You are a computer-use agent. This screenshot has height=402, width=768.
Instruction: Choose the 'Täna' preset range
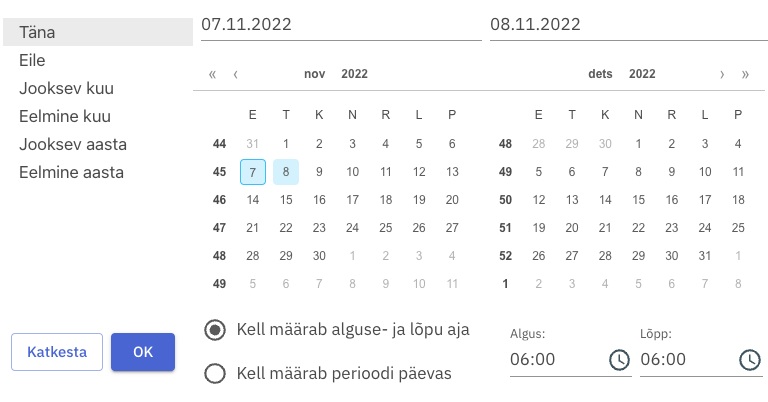click(96, 32)
